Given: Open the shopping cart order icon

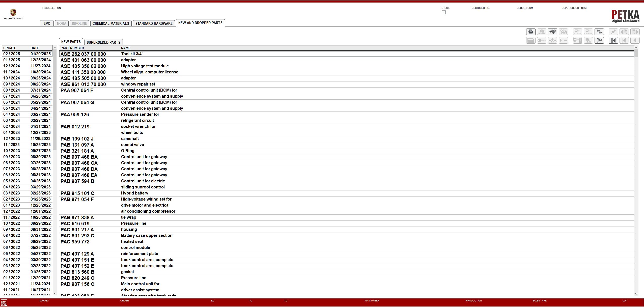Looking at the screenshot, I should tap(600, 40).
